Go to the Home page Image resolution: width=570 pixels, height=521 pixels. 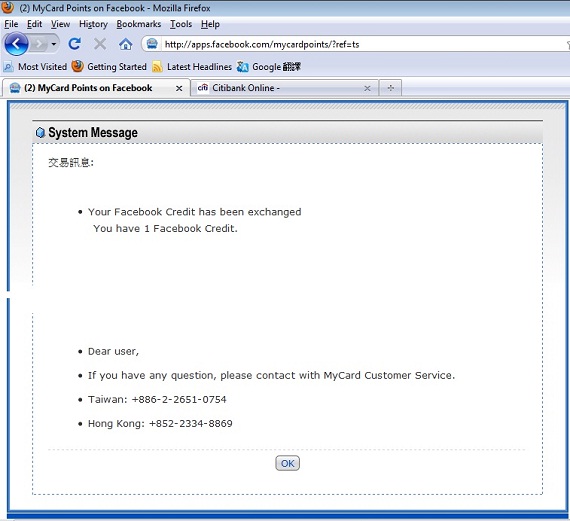(x=126, y=44)
